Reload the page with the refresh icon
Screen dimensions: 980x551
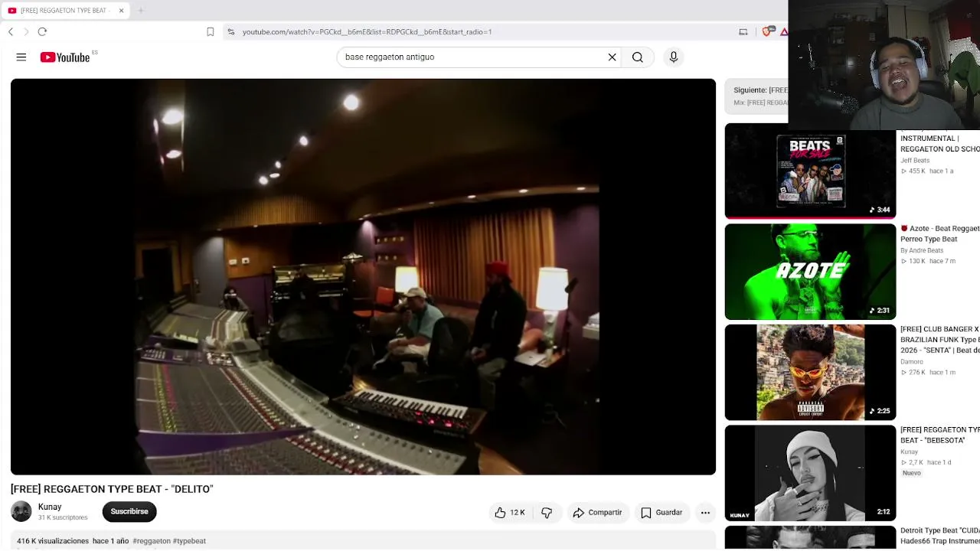[42, 31]
